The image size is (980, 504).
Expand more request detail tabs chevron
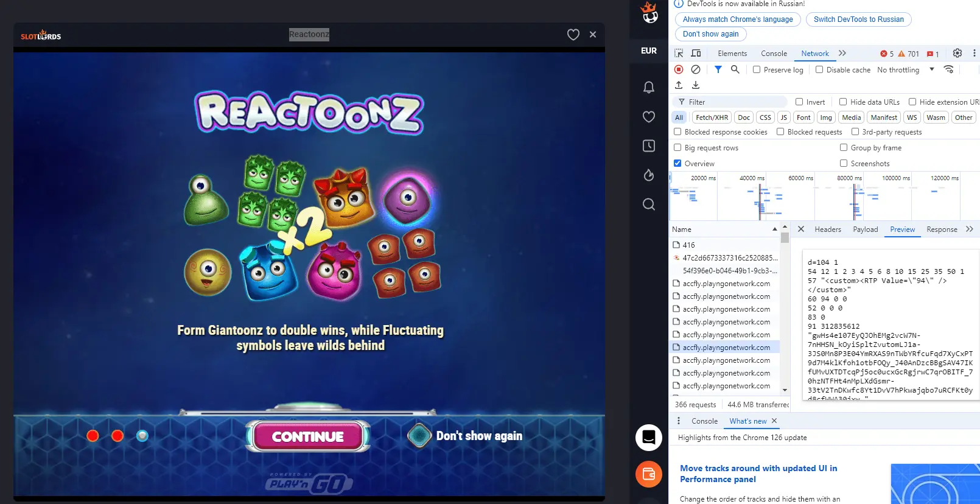(970, 229)
